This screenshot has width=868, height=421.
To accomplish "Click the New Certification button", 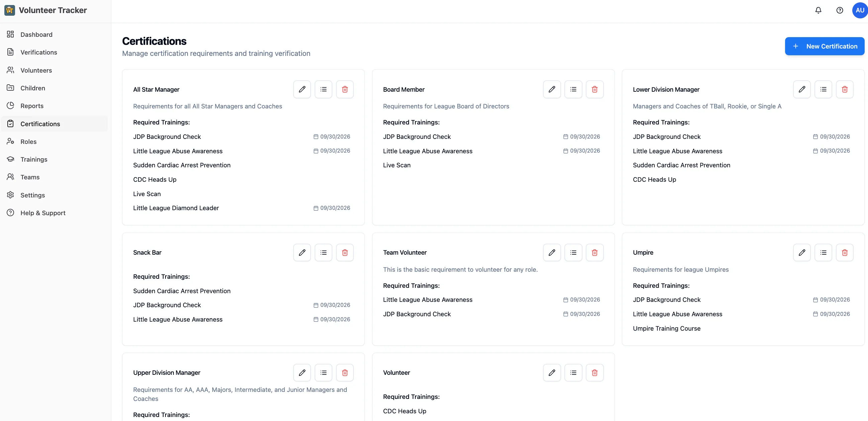I will pos(824,46).
